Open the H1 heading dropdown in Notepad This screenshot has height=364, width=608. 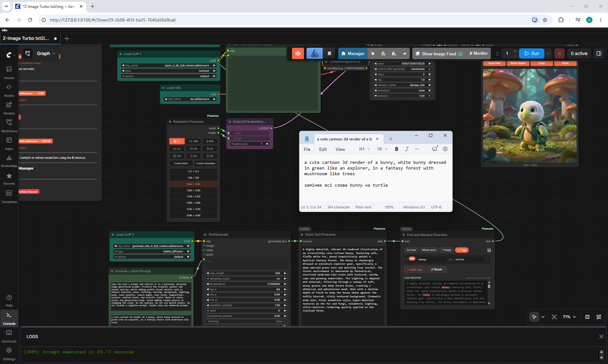[x=364, y=149]
